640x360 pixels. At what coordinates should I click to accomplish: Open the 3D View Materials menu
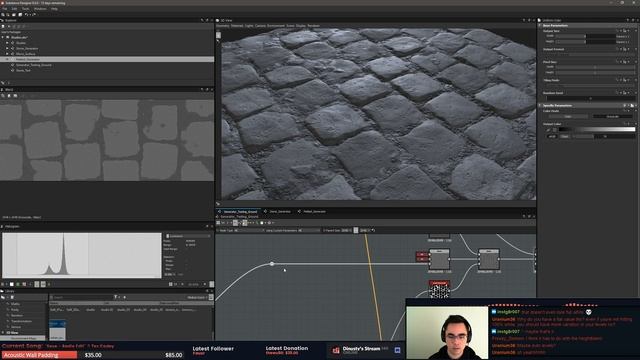pyautogui.click(x=237, y=26)
